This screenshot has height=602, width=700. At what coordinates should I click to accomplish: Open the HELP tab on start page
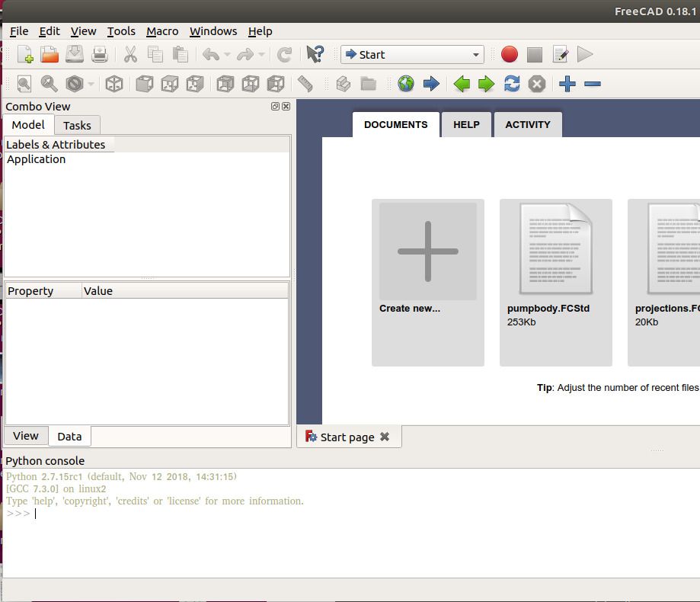pos(466,125)
